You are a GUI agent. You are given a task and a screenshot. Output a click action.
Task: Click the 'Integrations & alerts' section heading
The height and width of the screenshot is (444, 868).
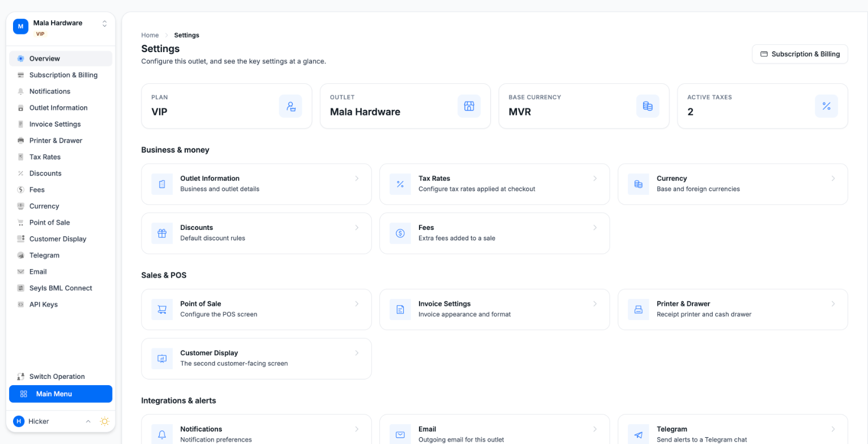pyautogui.click(x=178, y=400)
